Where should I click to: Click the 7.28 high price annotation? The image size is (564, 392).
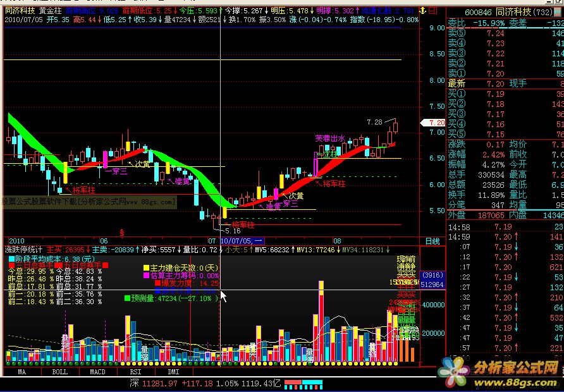pos(374,122)
